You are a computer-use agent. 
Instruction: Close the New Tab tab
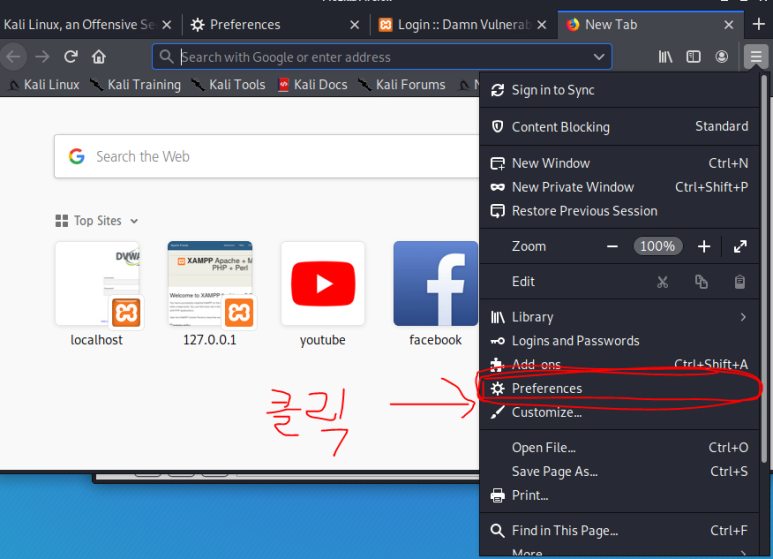pyautogui.click(x=729, y=25)
